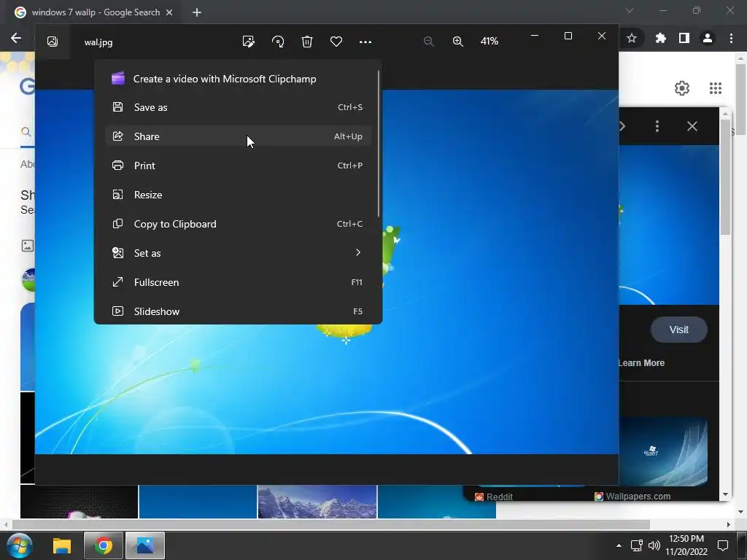This screenshot has height=560, width=747.
Task: Click the Photos menu scrollbar
Action: coord(379,143)
